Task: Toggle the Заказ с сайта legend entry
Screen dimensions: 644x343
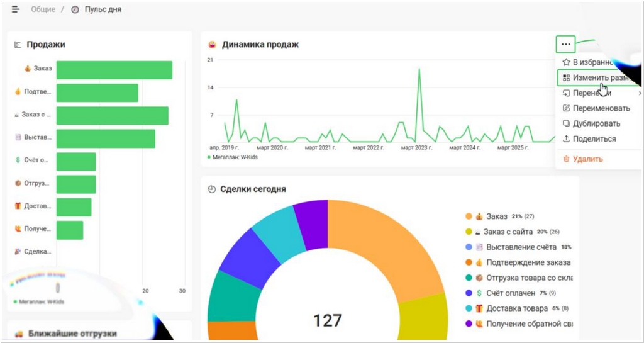Action: pos(509,232)
